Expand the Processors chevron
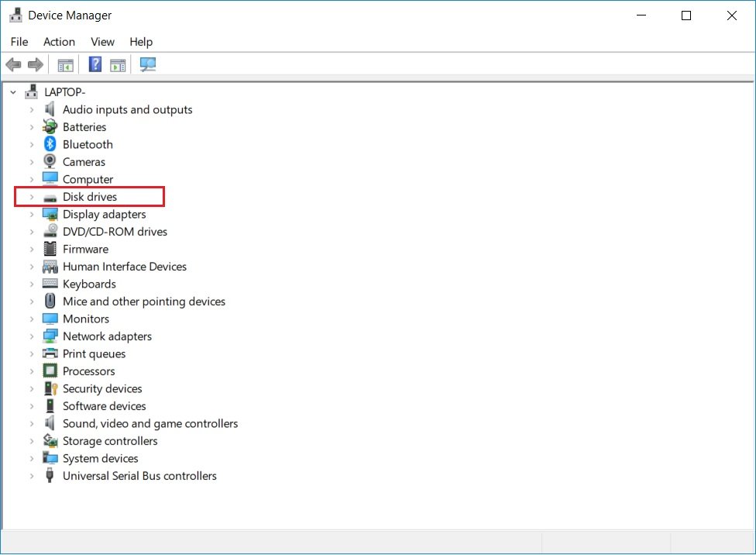756x555 pixels. click(31, 371)
